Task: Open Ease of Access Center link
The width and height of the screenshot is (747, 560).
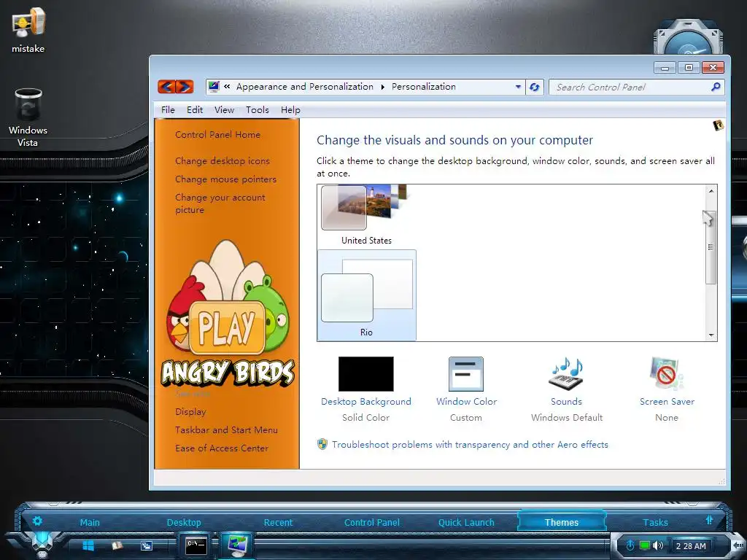Action: (x=222, y=448)
